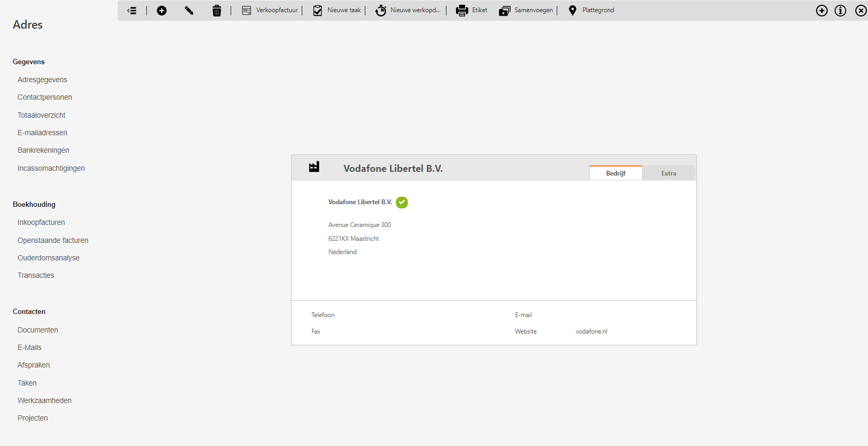This screenshot has height=446, width=868.
Task: Open Adresgegevens in the sidebar
Action: (x=42, y=80)
